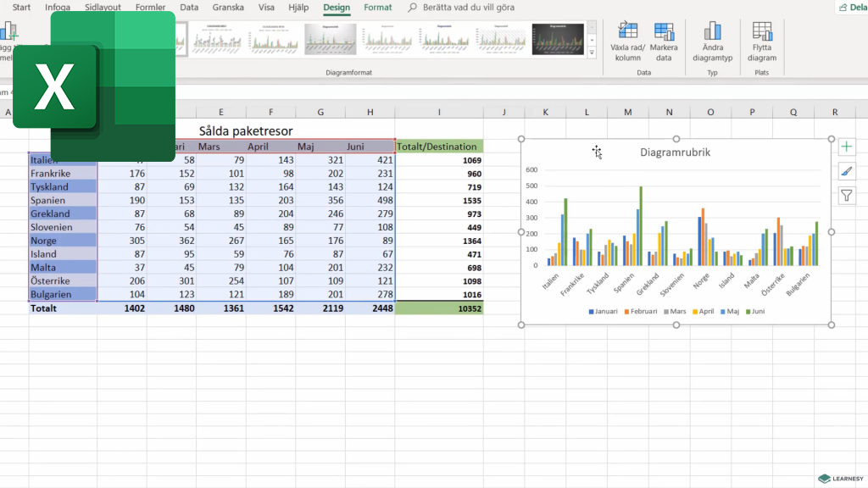Click the tall orange Norge Februari bar
This screenshot has width=868, height=488.
(703, 237)
